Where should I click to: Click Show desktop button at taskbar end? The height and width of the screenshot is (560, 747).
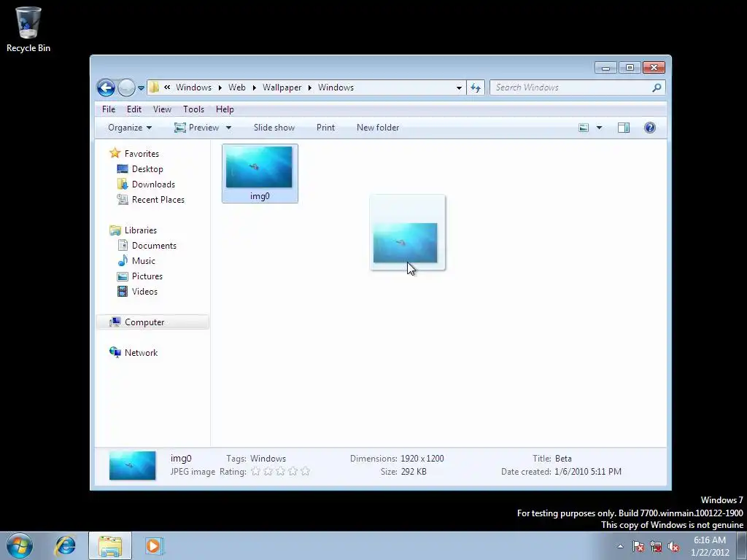tap(742, 546)
